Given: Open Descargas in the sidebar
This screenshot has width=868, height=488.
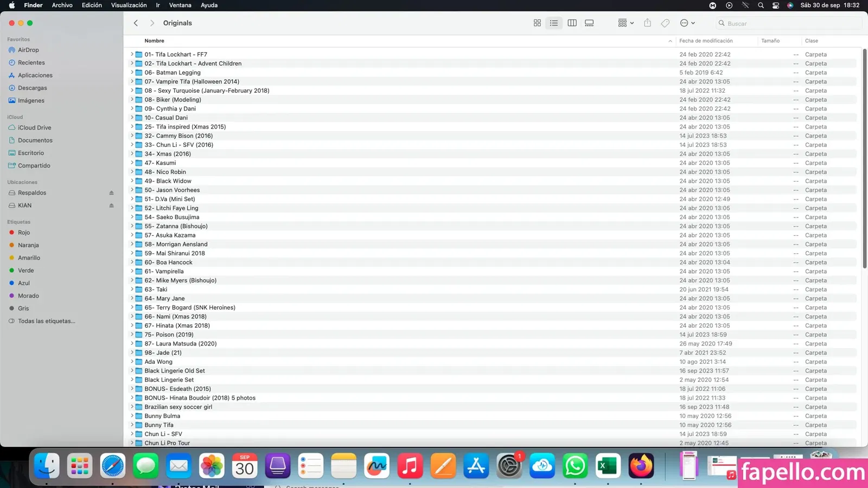Looking at the screenshot, I should point(32,88).
